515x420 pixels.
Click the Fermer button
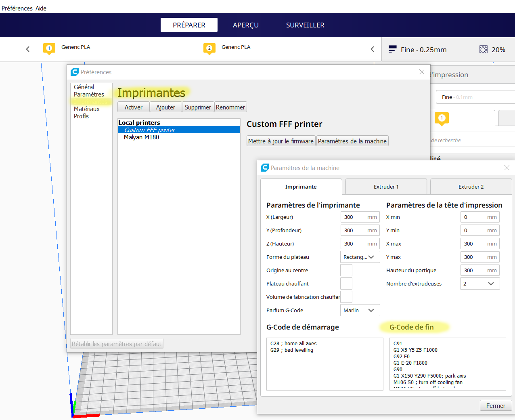pos(496,405)
